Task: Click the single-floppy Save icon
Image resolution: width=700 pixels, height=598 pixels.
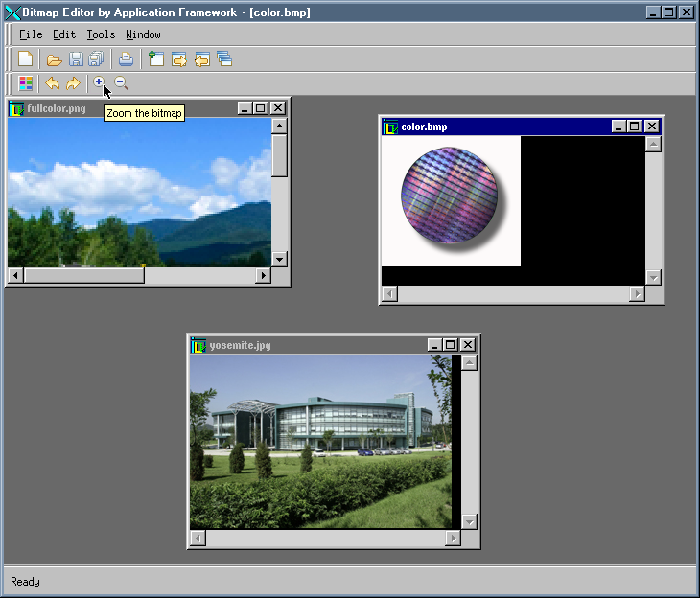Action: [76, 59]
